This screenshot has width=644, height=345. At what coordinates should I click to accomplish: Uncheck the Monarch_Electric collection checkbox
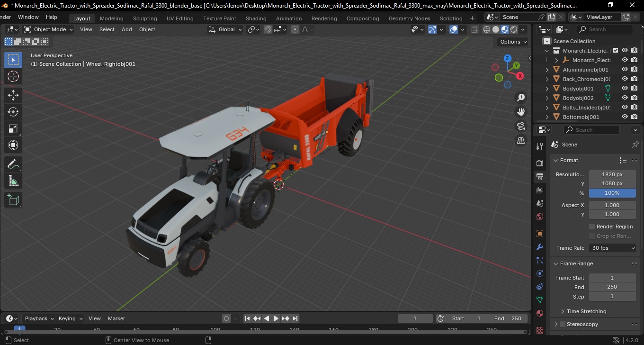click(616, 50)
